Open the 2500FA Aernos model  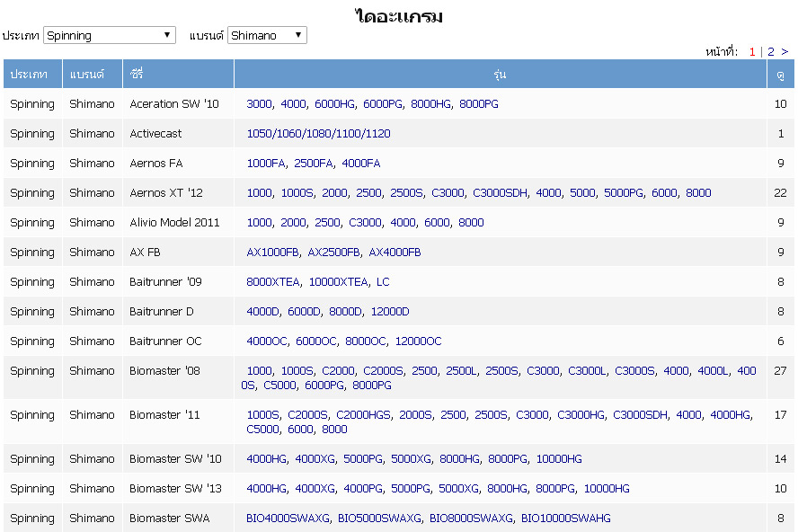pyautogui.click(x=314, y=163)
